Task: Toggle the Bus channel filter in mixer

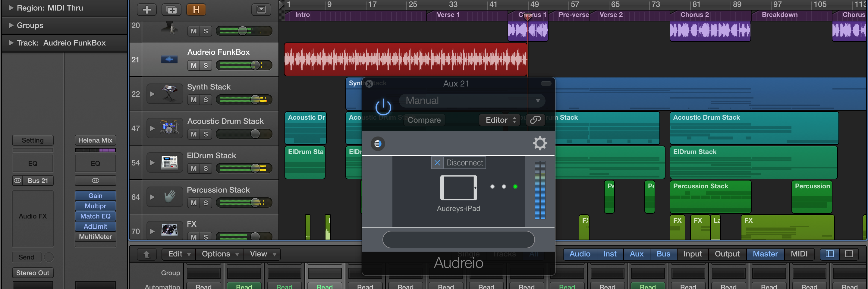Action: 663,254
